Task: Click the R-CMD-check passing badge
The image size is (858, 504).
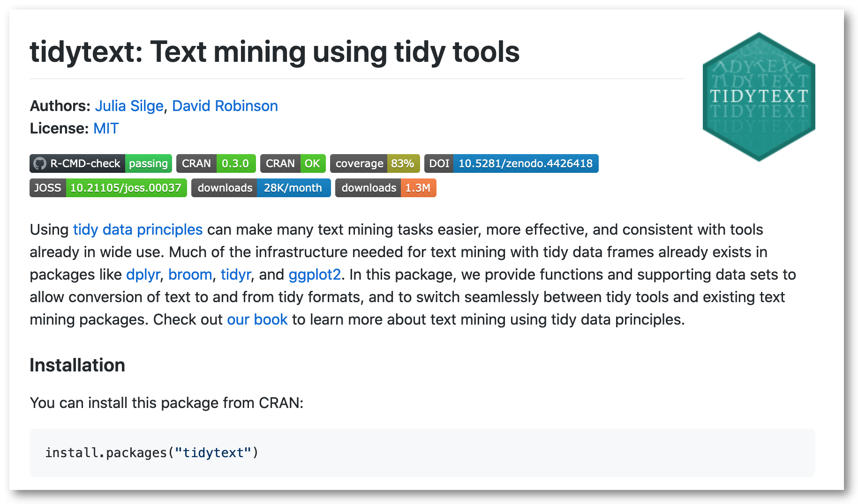Action: point(101,163)
